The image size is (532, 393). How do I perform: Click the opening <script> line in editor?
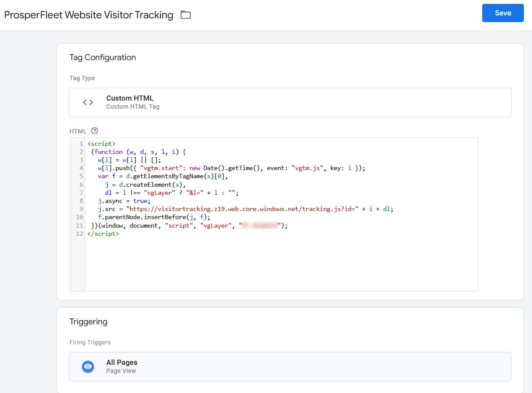tap(101, 144)
